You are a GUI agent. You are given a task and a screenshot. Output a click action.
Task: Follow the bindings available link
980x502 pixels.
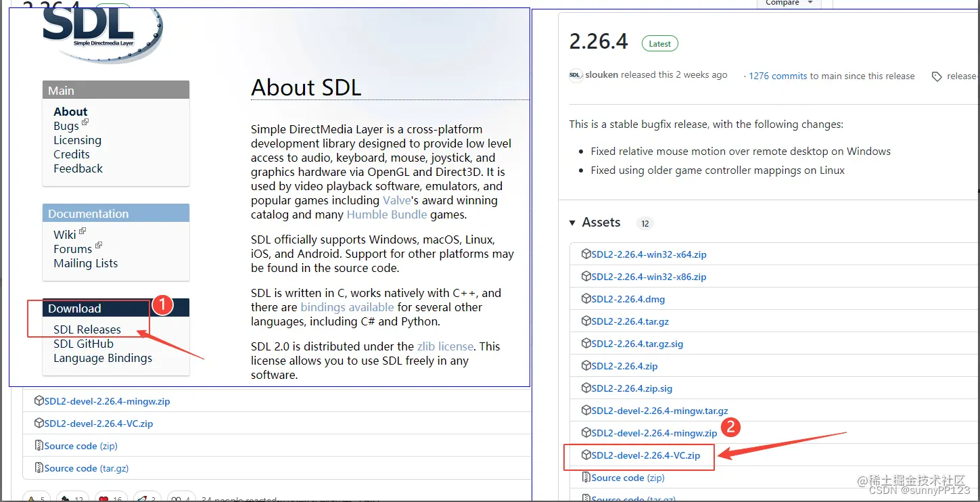[347, 307]
